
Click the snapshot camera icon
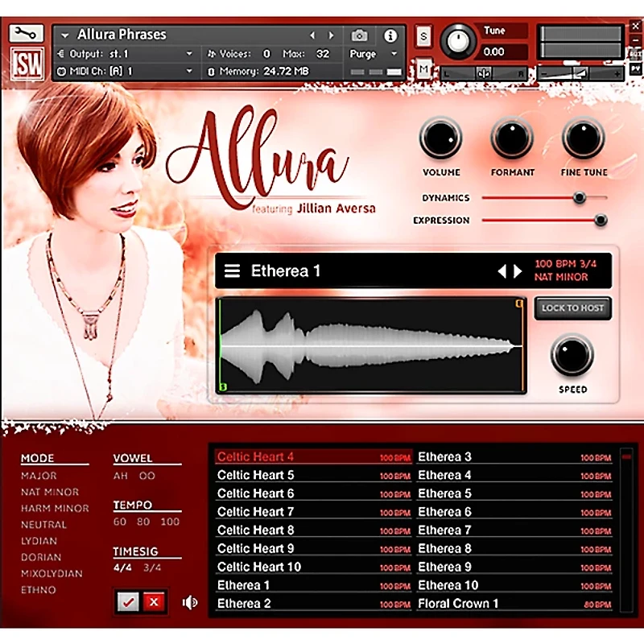(359, 35)
